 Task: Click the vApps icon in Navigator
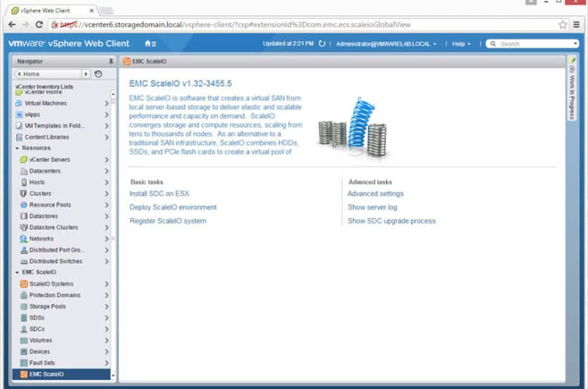click(x=19, y=114)
